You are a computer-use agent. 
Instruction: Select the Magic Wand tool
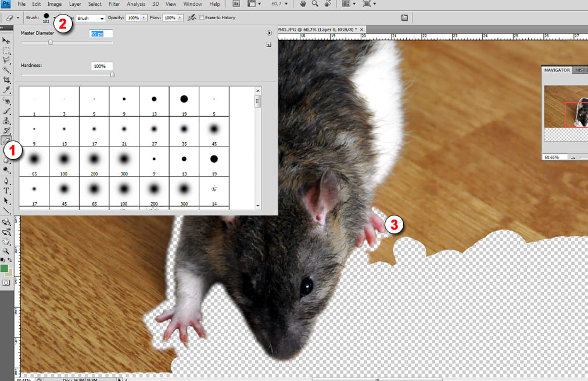[x=6, y=70]
